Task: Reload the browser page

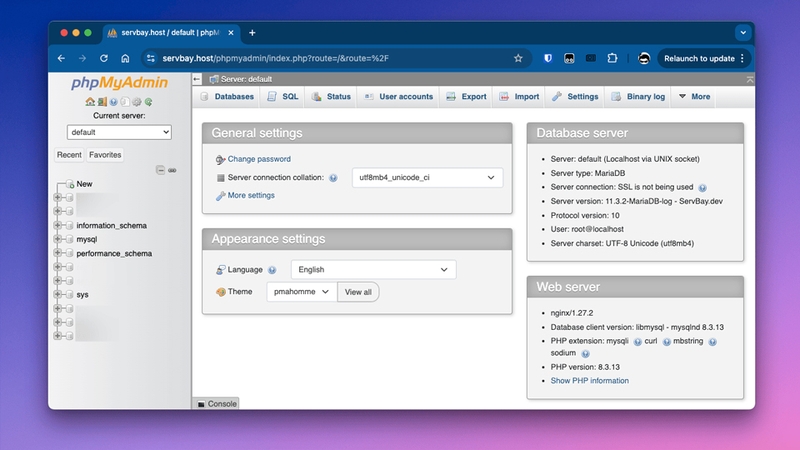Action: point(104,58)
